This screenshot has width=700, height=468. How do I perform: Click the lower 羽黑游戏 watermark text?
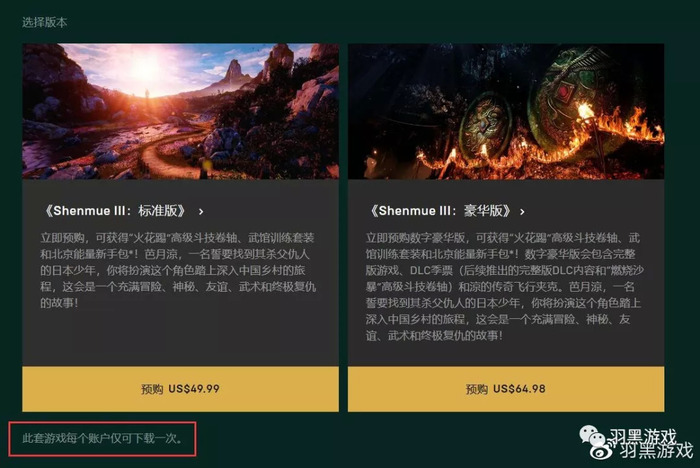pyautogui.click(x=656, y=450)
